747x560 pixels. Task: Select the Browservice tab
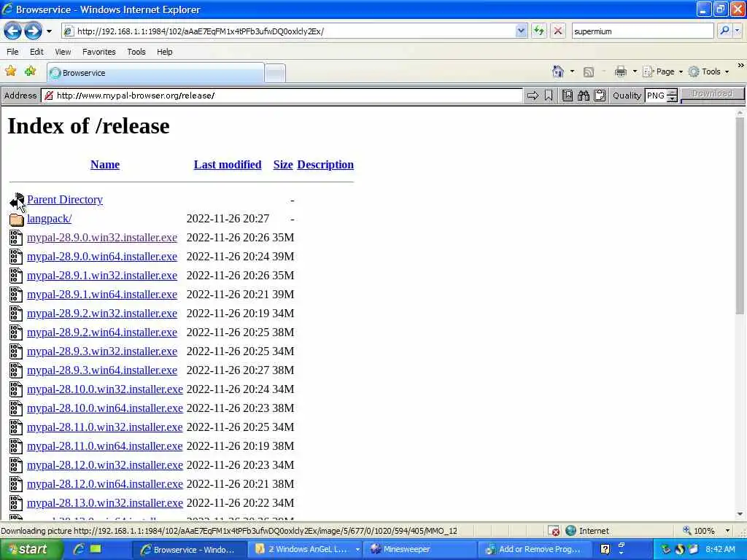[x=155, y=73]
